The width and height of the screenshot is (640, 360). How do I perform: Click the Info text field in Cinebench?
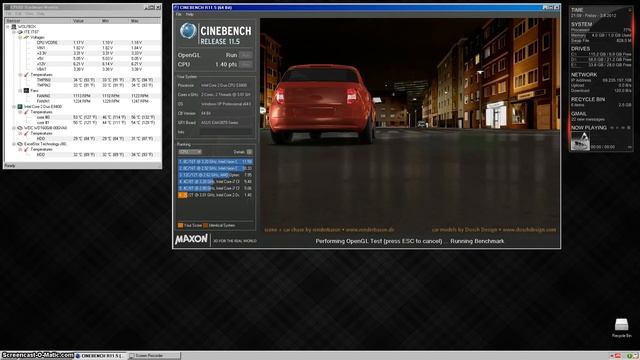click(x=226, y=132)
